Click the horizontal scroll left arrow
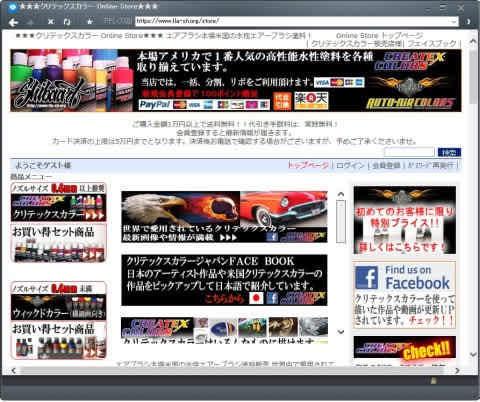 click(x=13, y=370)
